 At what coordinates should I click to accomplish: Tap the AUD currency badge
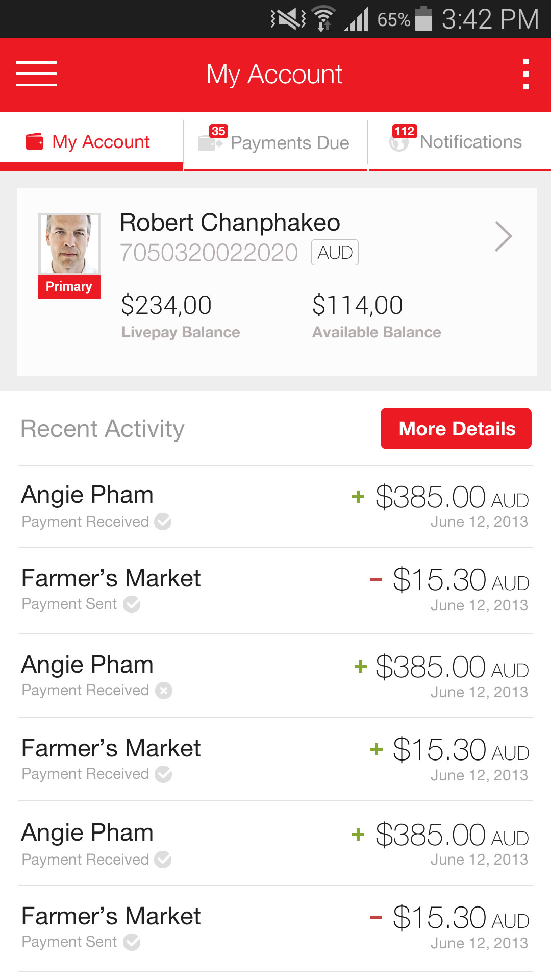pos(335,253)
